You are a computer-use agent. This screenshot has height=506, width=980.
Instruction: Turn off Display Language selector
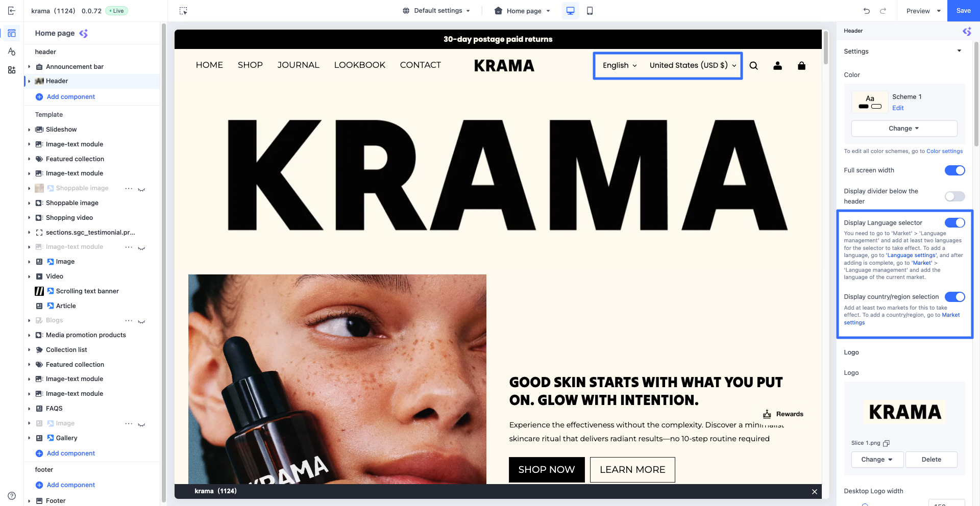[954, 223]
